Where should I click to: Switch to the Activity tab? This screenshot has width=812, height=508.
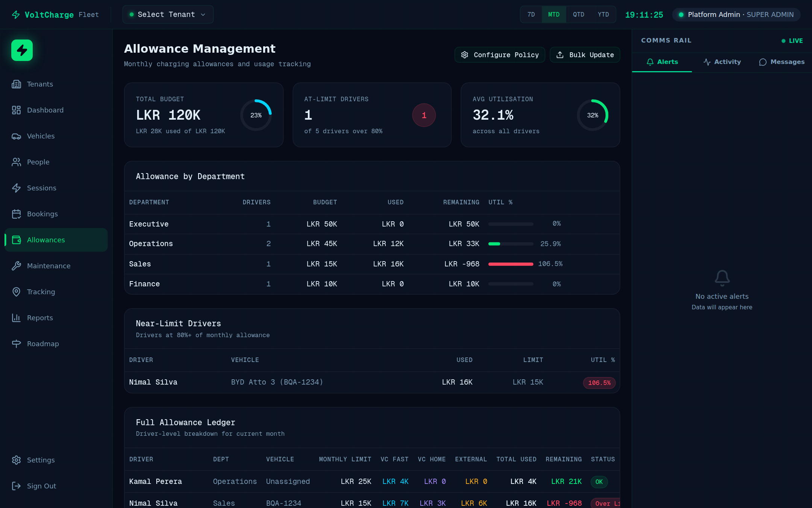[x=722, y=62]
